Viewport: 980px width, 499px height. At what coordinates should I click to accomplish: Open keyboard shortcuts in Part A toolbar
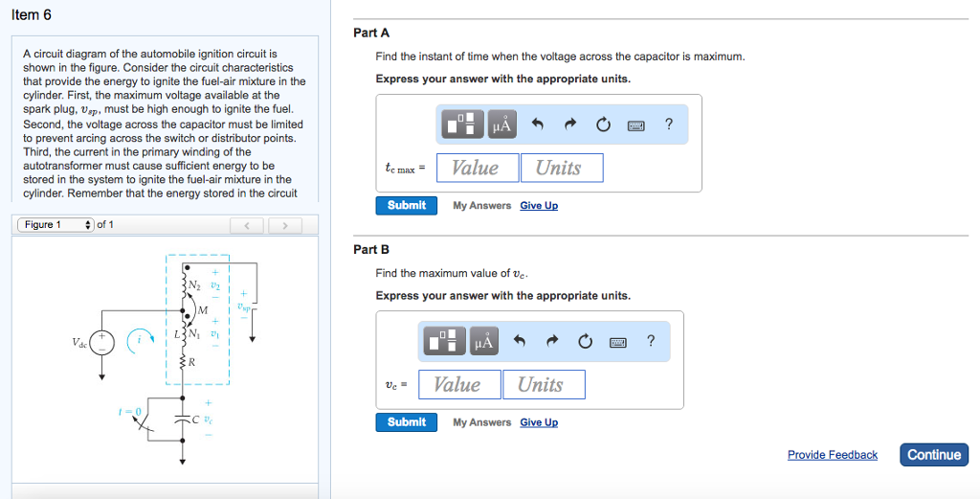(636, 125)
